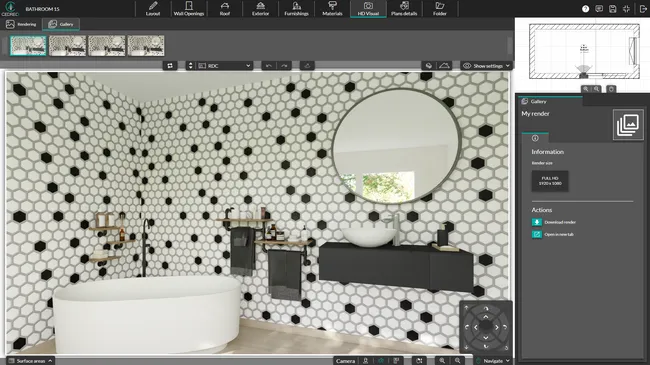Move camera backward with down chevron
Viewport: 650px width, 365px height.
click(x=486, y=338)
